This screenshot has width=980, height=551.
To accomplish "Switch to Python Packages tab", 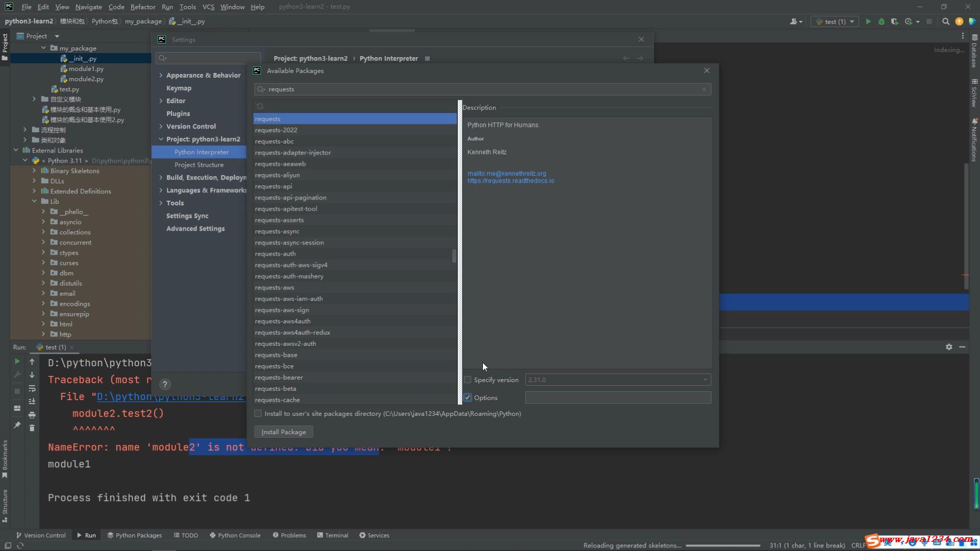I will [134, 535].
